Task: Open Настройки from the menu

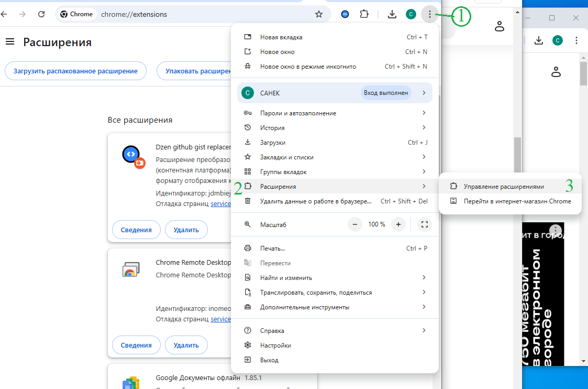Action: pyautogui.click(x=335, y=345)
